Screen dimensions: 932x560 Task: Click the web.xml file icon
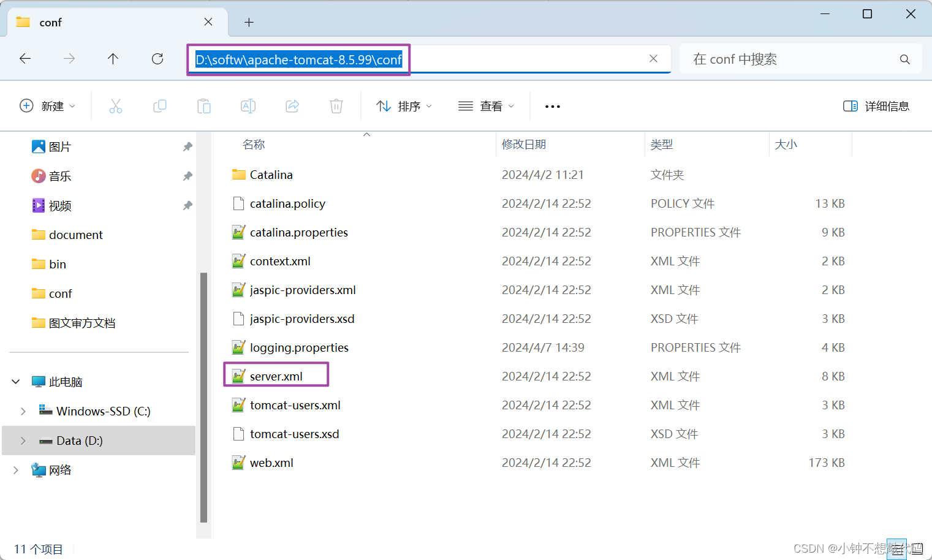(239, 463)
